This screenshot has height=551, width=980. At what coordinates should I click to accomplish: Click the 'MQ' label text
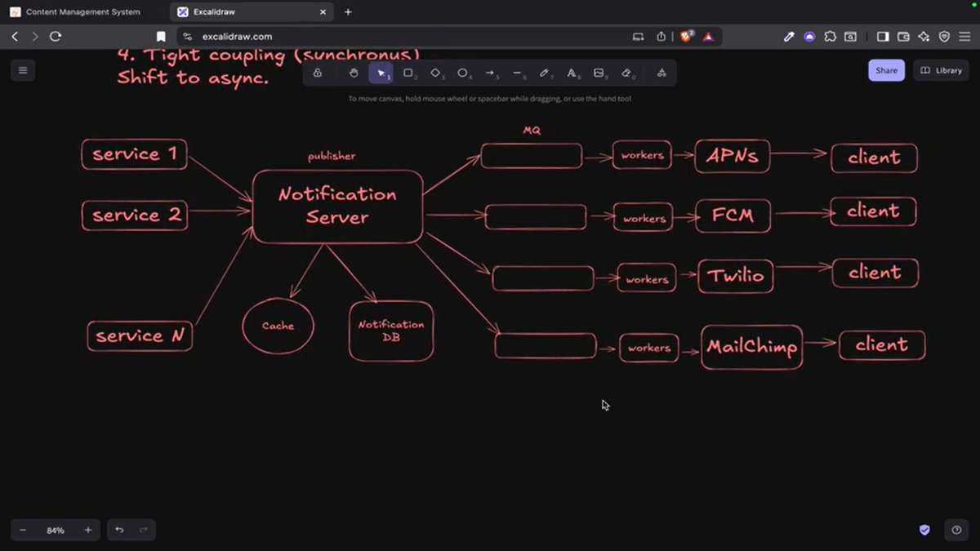[532, 131]
